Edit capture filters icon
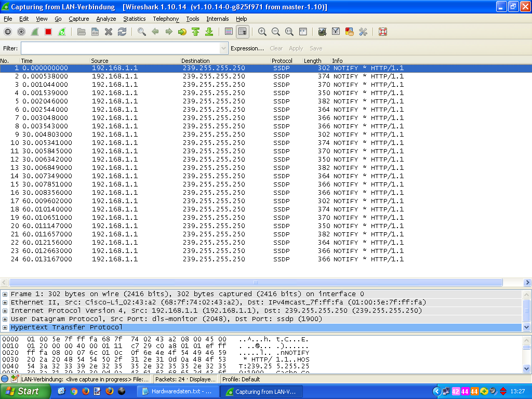Viewport: 532px width, 399px height. point(322,32)
